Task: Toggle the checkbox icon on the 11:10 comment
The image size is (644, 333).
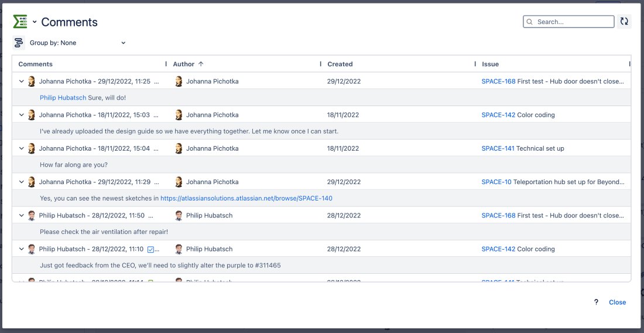Action: coord(150,249)
